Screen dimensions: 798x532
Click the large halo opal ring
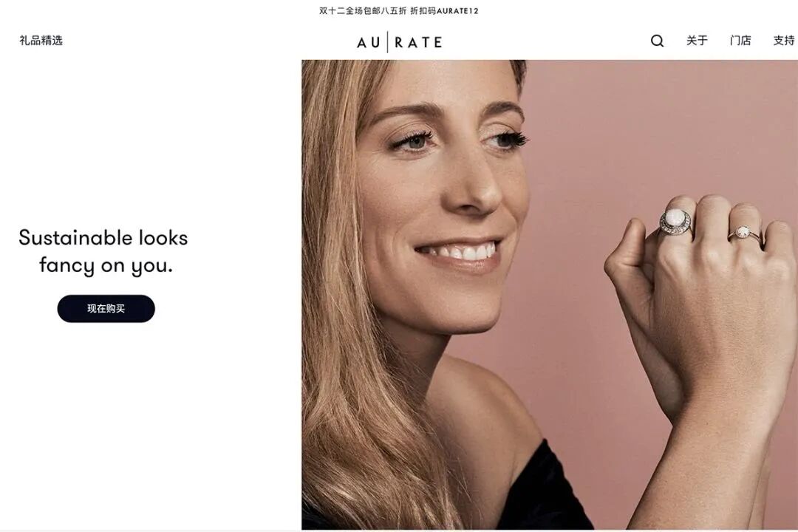click(x=676, y=222)
